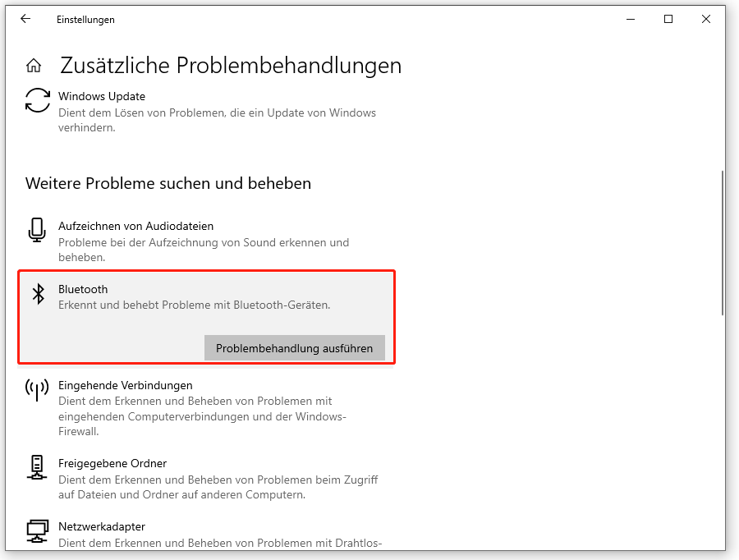Click the Netzwerkadapter monitor icon

click(x=37, y=531)
